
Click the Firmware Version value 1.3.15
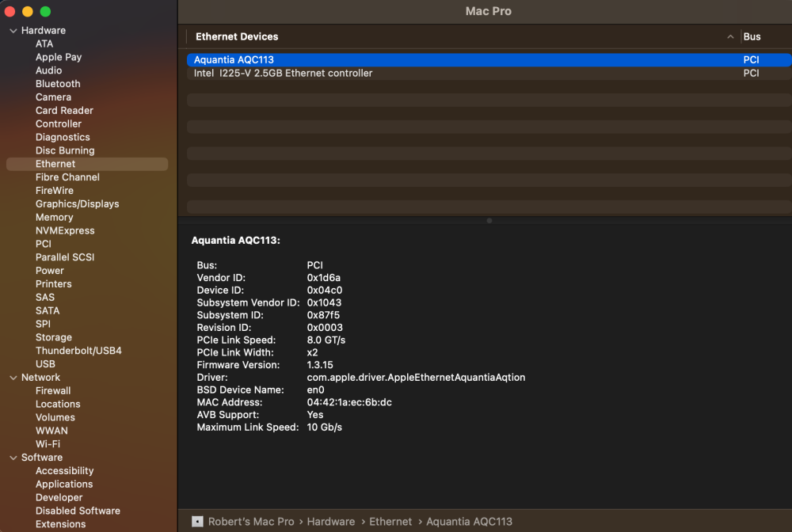click(x=320, y=365)
